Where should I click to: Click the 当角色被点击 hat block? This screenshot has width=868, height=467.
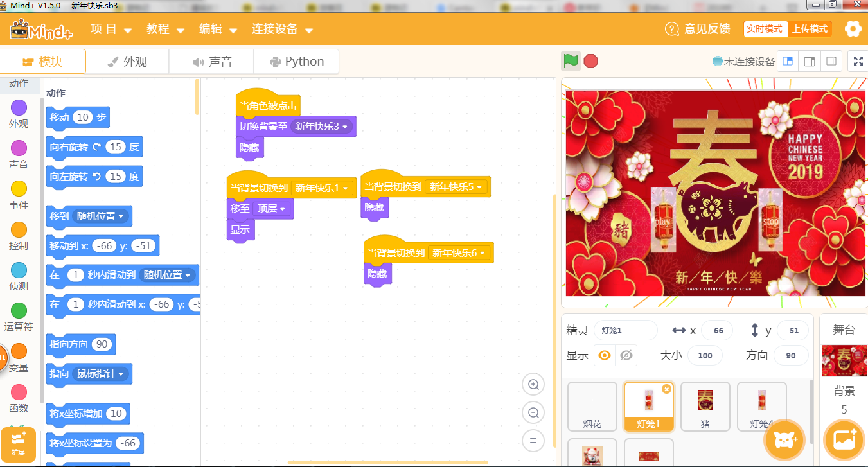269,104
